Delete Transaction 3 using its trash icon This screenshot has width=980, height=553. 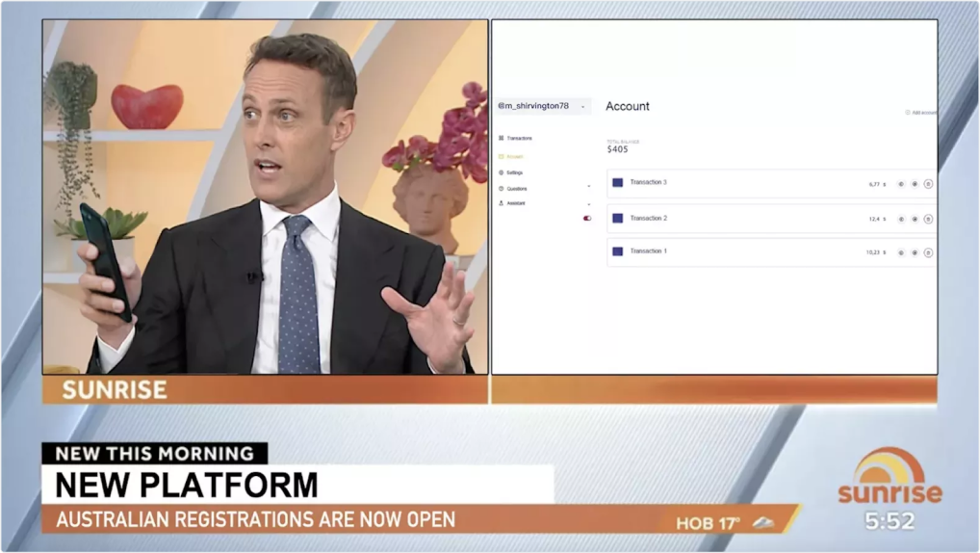(928, 184)
